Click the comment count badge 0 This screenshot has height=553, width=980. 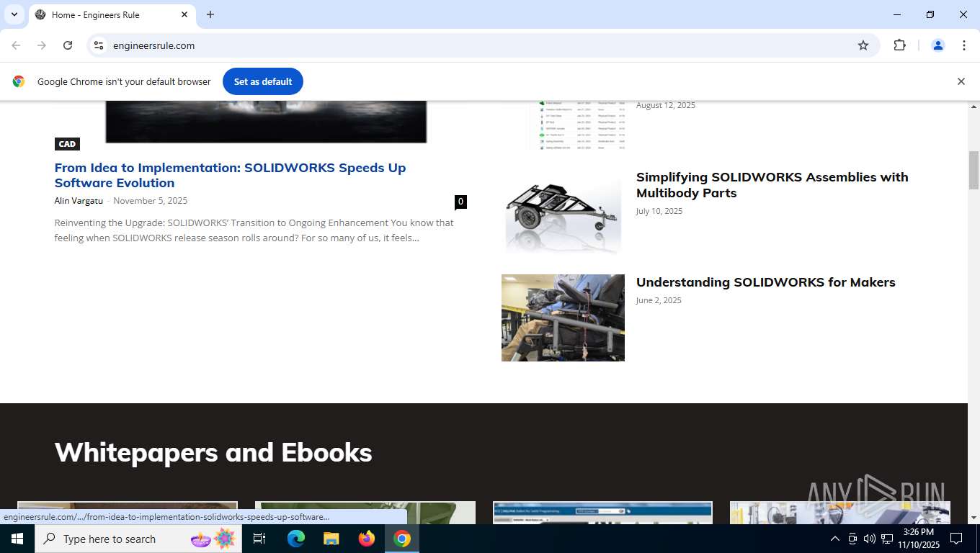tap(460, 202)
